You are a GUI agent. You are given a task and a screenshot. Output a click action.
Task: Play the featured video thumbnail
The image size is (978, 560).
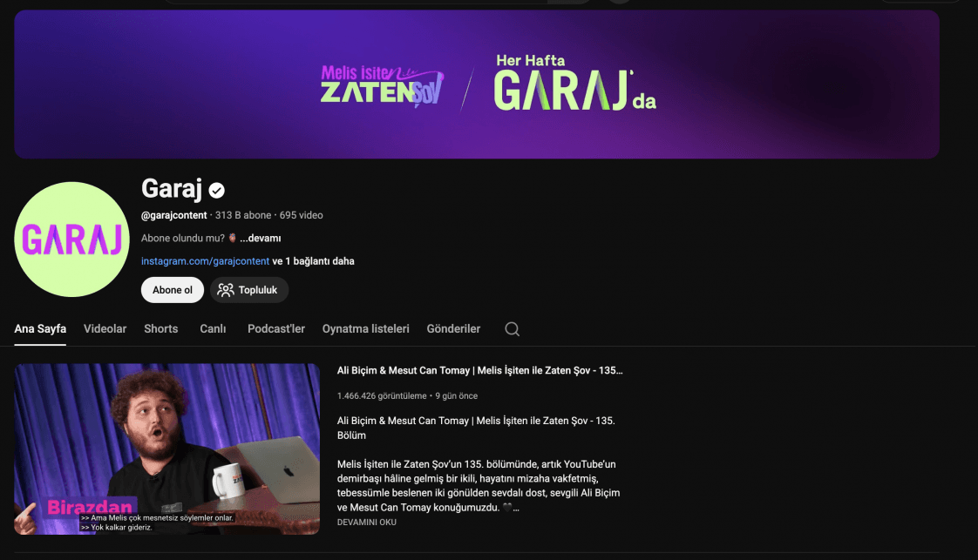tap(167, 449)
